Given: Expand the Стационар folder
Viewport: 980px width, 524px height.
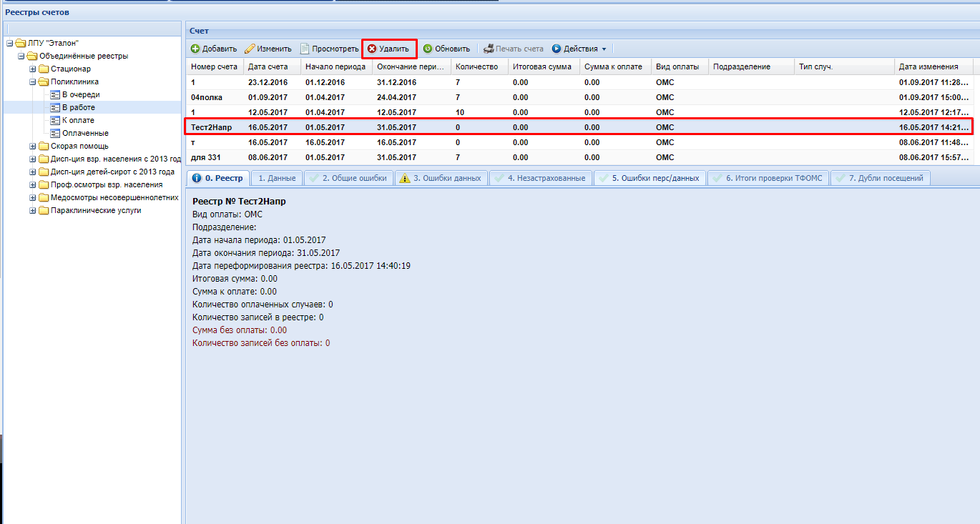Looking at the screenshot, I should [x=33, y=69].
